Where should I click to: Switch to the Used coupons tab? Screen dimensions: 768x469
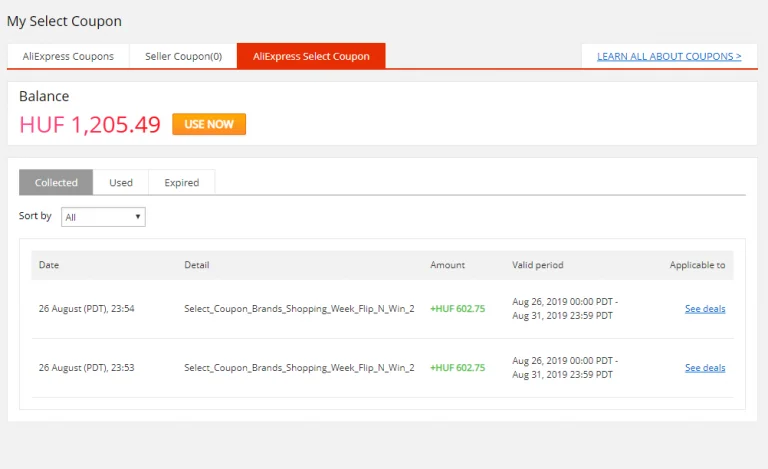click(120, 182)
